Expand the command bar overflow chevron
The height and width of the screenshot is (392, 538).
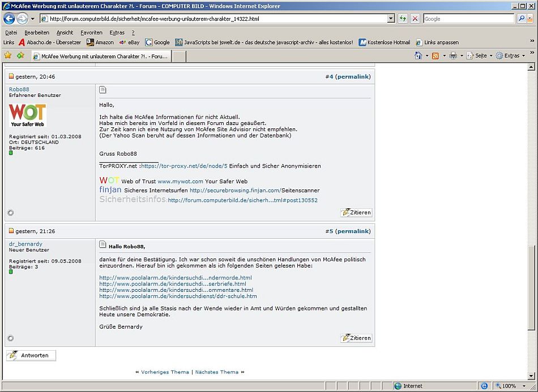coord(532,53)
